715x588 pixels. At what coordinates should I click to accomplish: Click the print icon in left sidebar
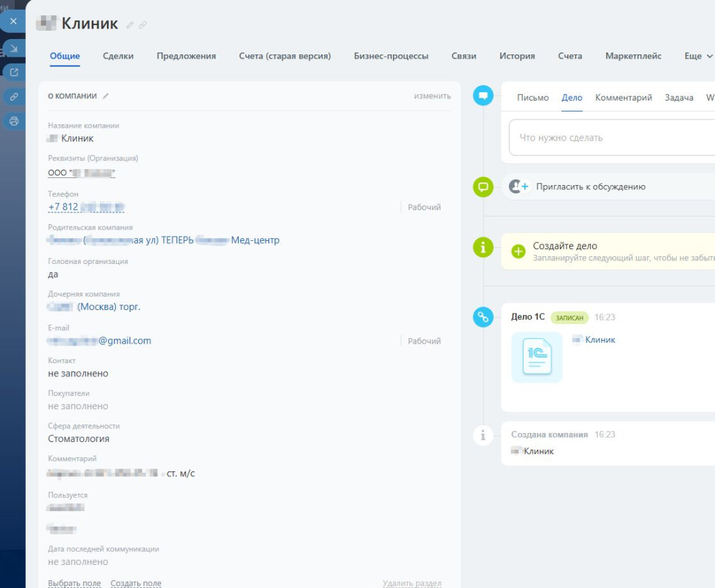point(14,121)
